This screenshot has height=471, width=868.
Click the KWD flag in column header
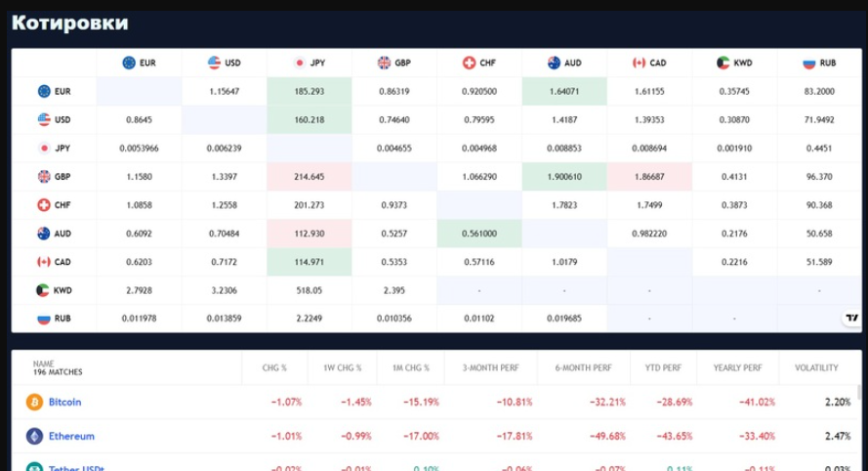click(723, 63)
